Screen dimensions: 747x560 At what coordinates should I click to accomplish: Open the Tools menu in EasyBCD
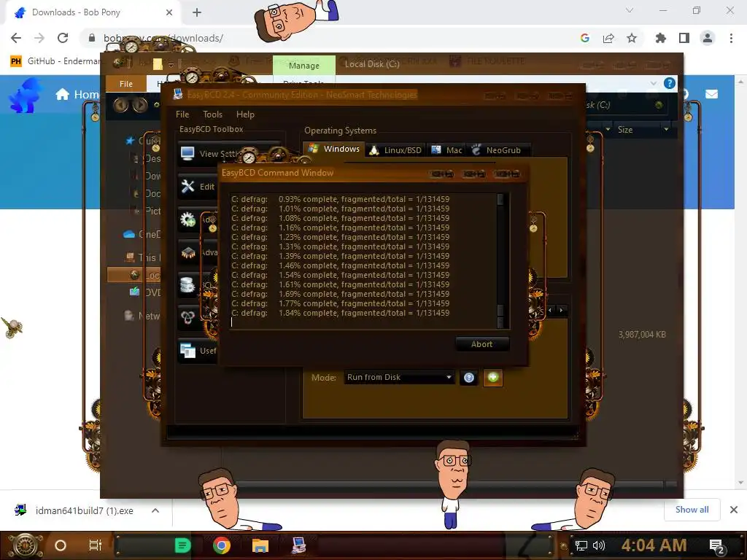click(x=212, y=114)
